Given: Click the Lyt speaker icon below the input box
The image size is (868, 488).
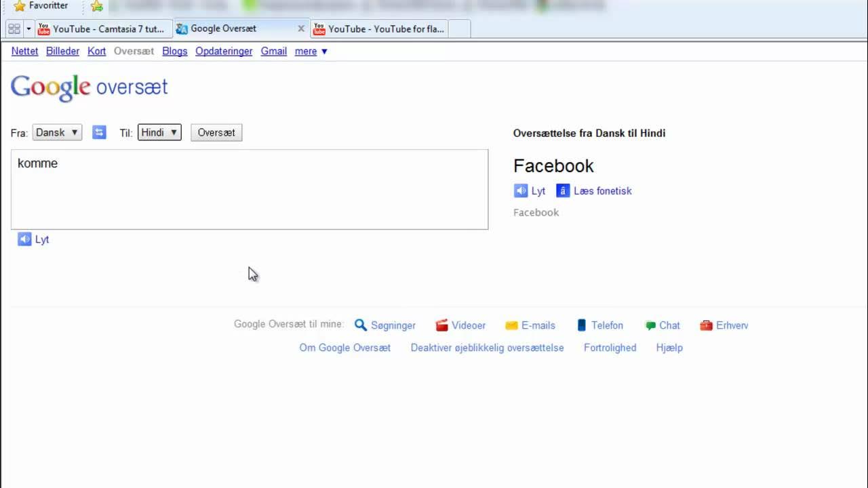Looking at the screenshot, I should 24,239.
